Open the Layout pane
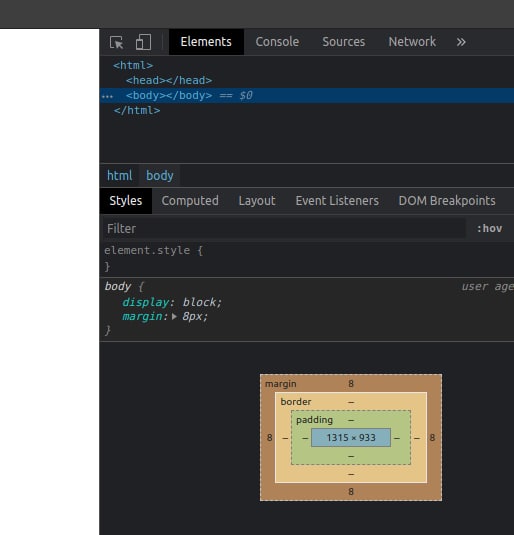This screenshot has width=514, height=535. coord(257,201)
